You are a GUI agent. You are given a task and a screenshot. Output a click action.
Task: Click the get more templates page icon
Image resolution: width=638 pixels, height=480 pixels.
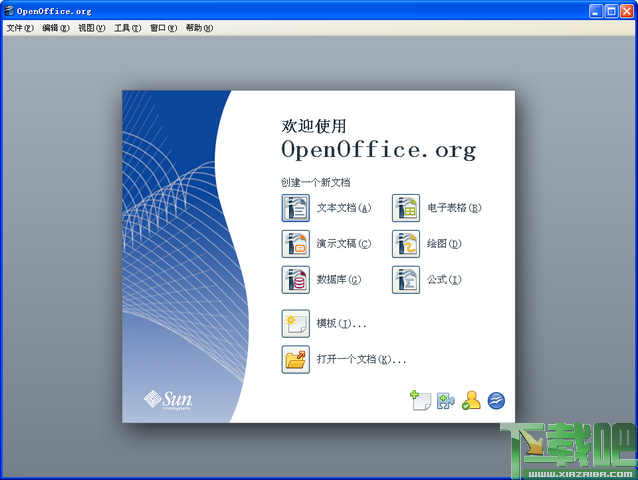pyautogui.click(x=420, y=401)
